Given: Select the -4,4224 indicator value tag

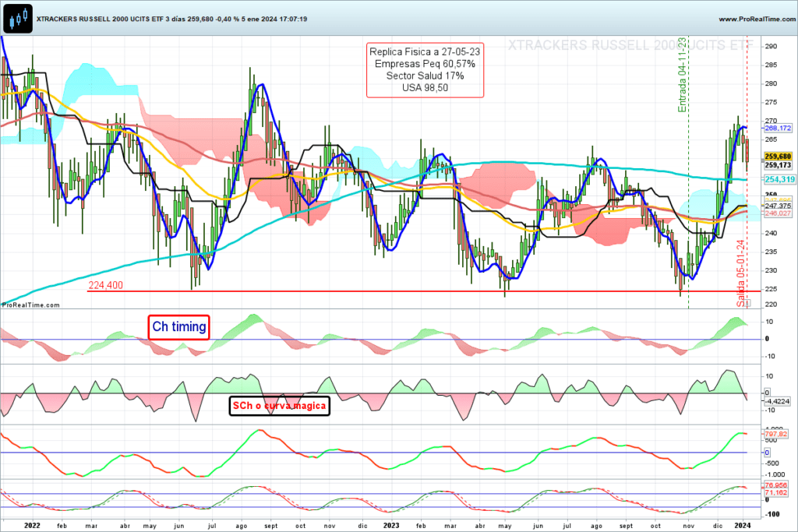Looking at the screenshot, I should 777,401.
